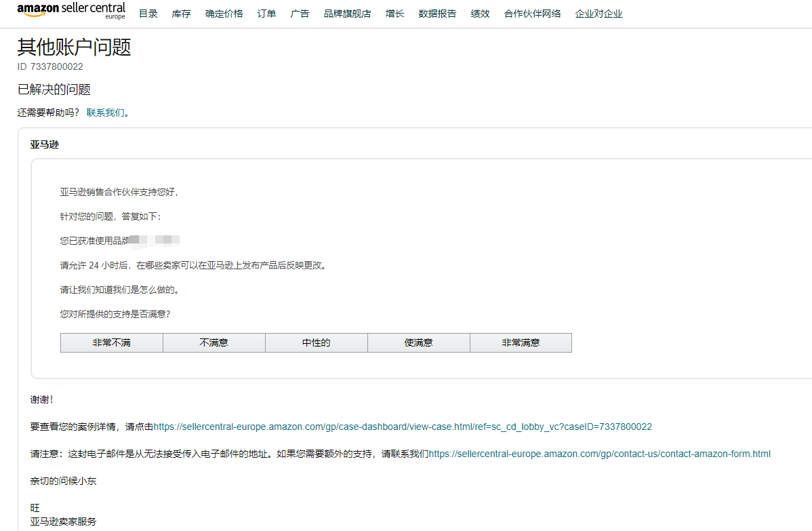Open the 目录 menu
Screen dimensions: 812x531
pos(148,13)
